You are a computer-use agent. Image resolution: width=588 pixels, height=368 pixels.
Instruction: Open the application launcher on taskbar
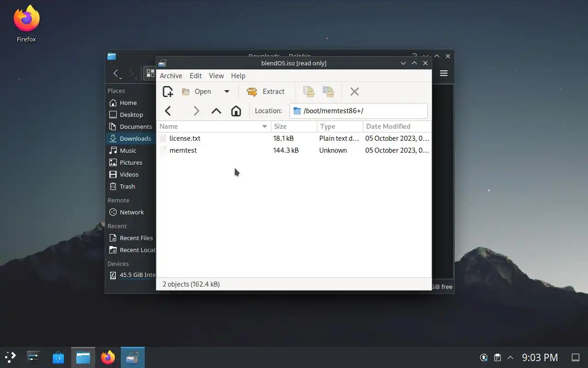10,357
